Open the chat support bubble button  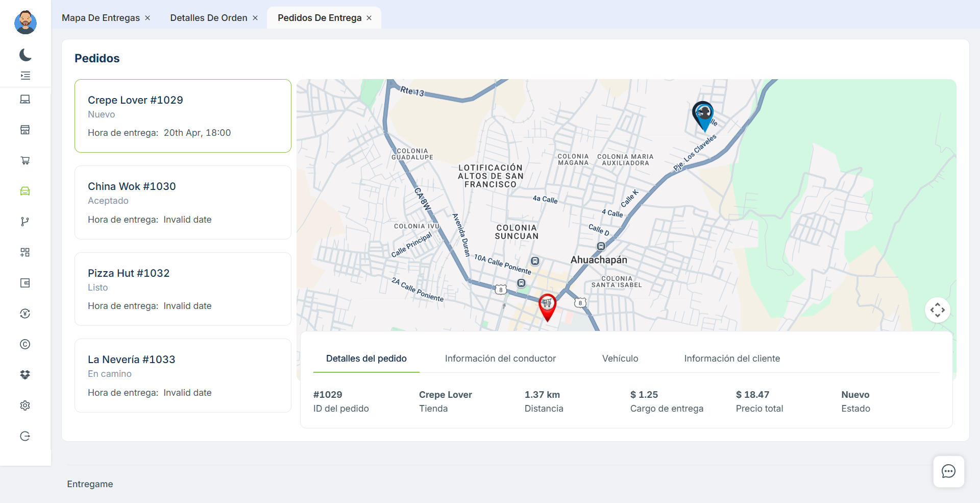[949, 471]
